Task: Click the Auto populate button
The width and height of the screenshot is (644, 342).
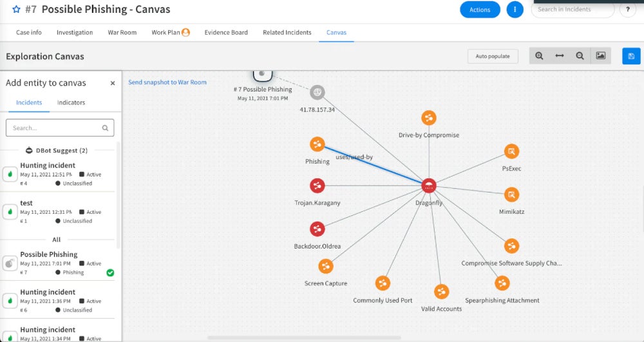Action: [493, 56]
